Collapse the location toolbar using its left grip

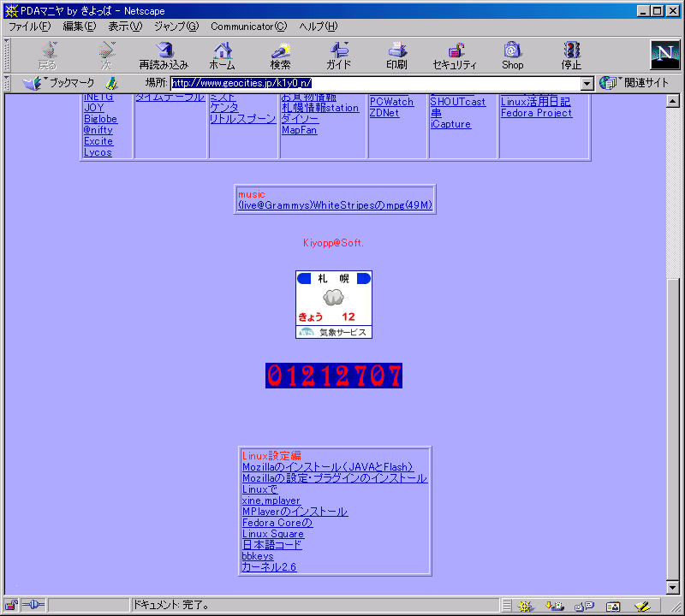7,83
